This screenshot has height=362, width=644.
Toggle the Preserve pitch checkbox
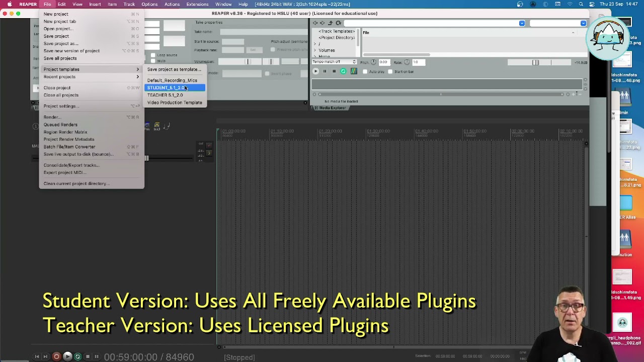click(x=273, y=50)
